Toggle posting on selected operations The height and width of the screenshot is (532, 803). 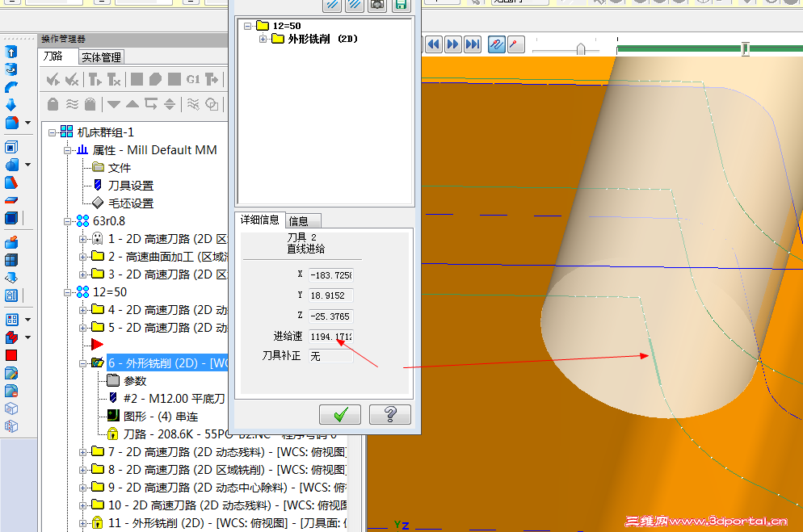click(x=90, y=104)
